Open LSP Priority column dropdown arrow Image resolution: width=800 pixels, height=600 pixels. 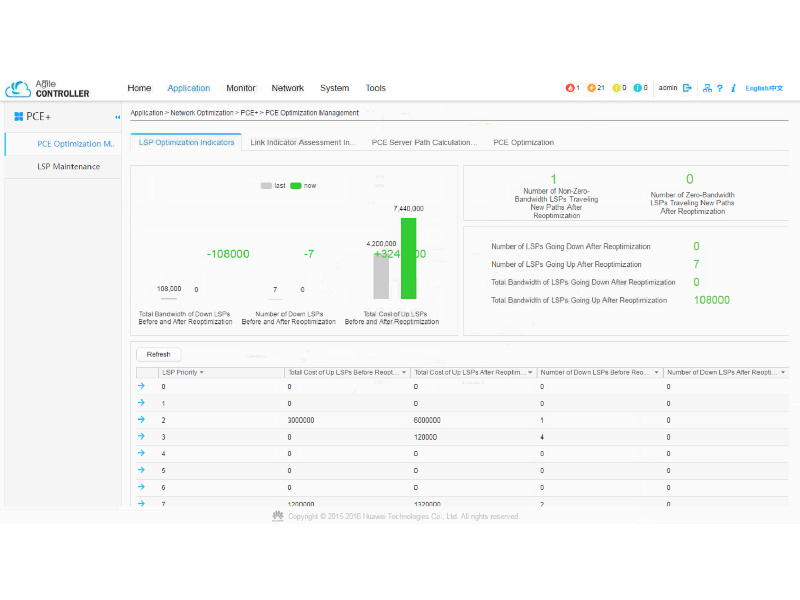tap(202, 372)
